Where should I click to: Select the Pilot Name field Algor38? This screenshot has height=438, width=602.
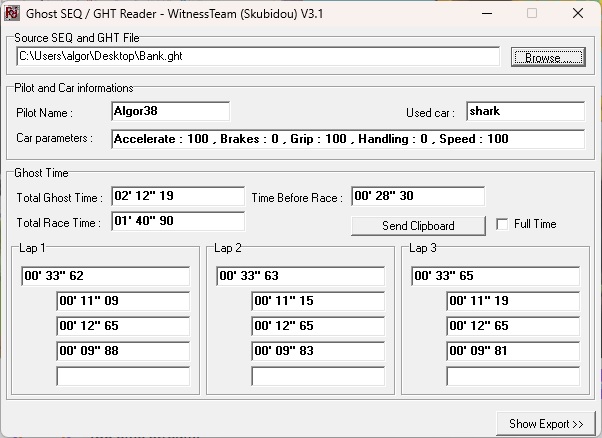[x=170, y=111]
